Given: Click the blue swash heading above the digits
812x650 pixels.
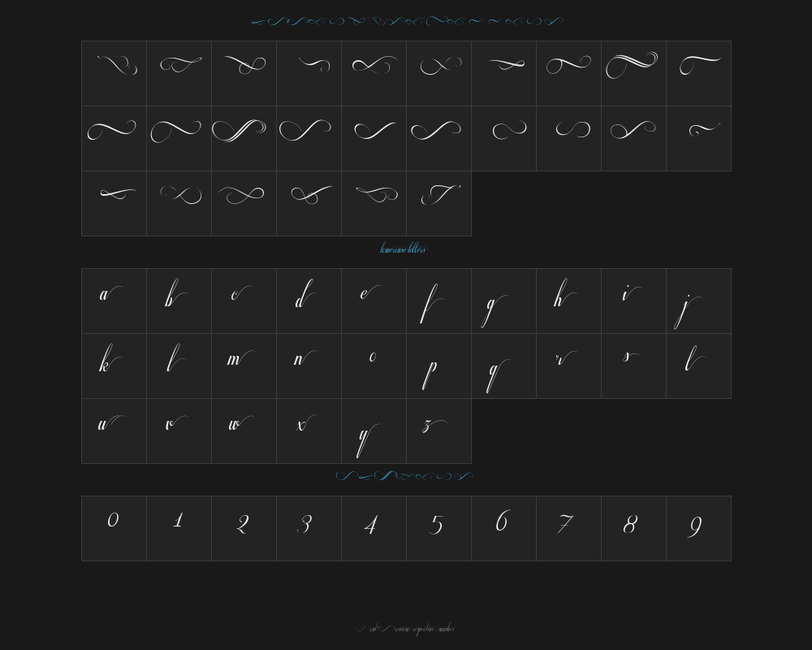Looking at the screenshot, I should pos(404,476).
